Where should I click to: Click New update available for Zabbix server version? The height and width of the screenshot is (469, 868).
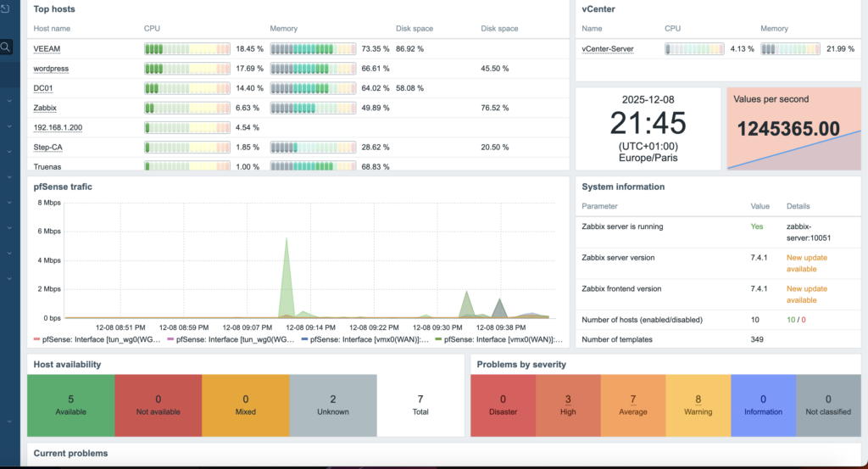tap(806, 263)
